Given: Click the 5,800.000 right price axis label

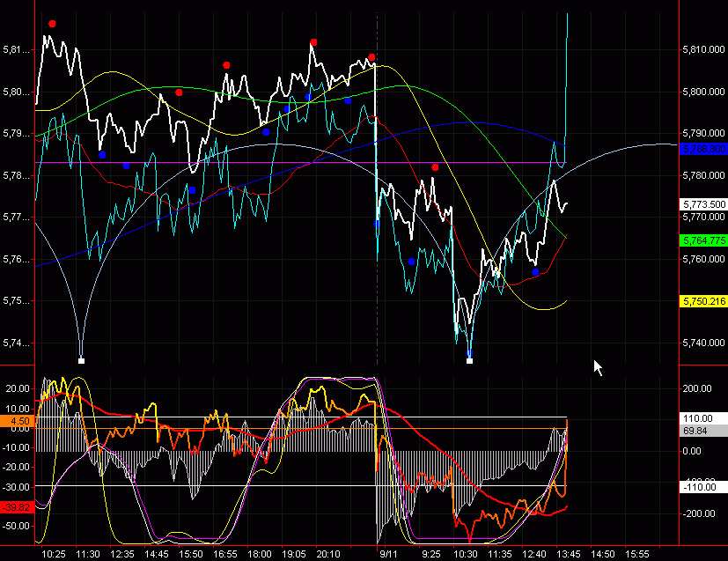Looking at the screenshot, I should [x=703, y=92].
